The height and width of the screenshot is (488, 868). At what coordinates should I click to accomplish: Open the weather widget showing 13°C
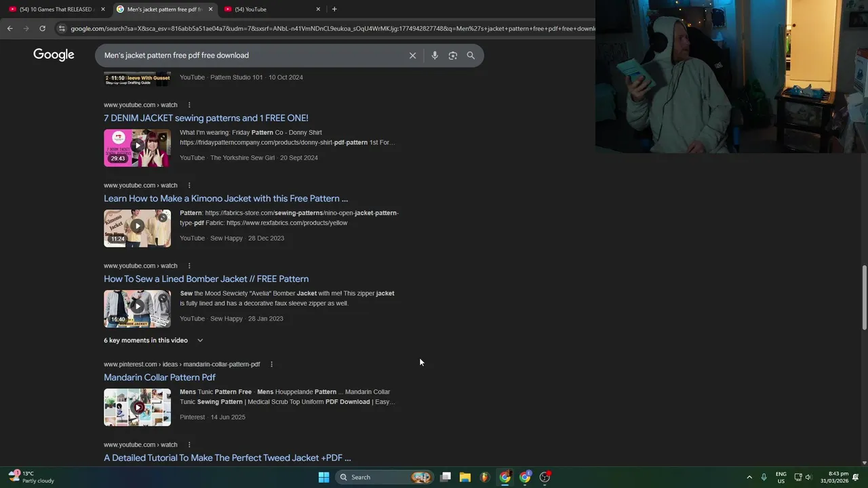[x=31, y=477]
